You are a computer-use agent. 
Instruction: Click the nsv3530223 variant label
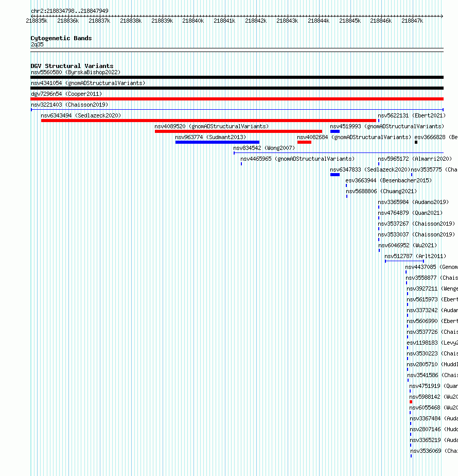pyautogui.click(x=432, y=354)
